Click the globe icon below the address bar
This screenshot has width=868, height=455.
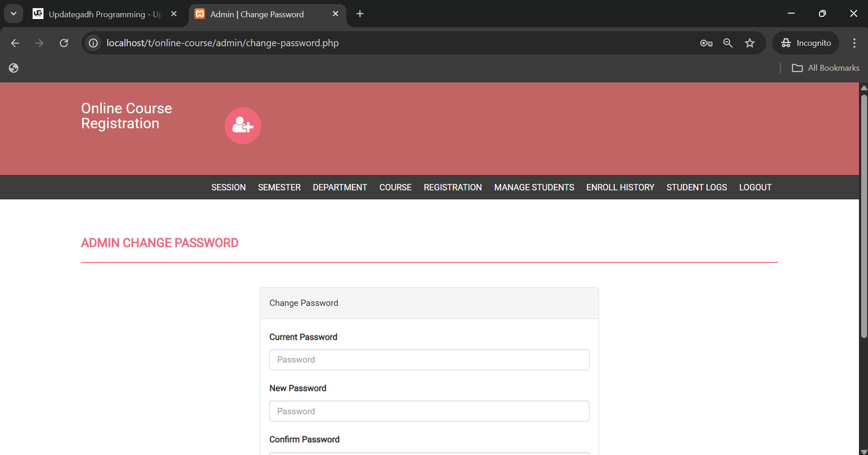[x=13, y=68]
